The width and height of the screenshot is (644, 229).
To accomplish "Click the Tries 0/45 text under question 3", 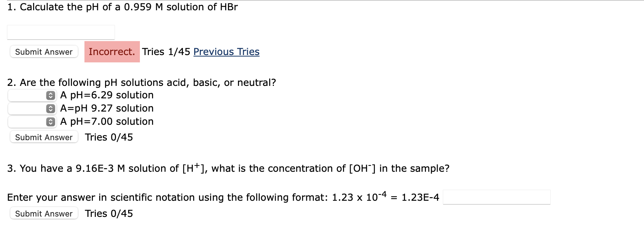I will coord(109,213).
